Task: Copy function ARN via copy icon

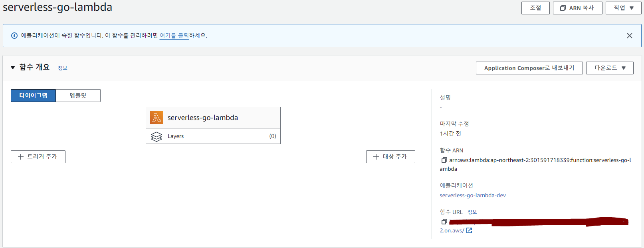Action: tap(444, 160)
